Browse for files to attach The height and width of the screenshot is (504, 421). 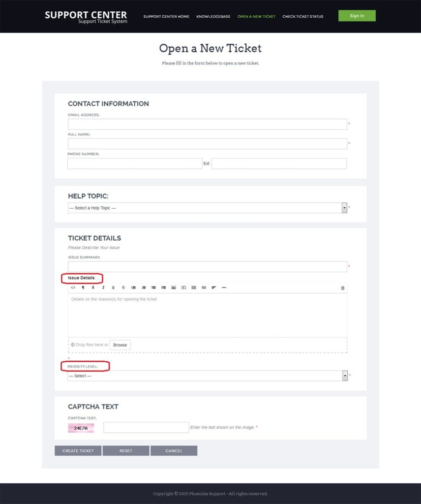pyautogui.click(x=120, y=345)
